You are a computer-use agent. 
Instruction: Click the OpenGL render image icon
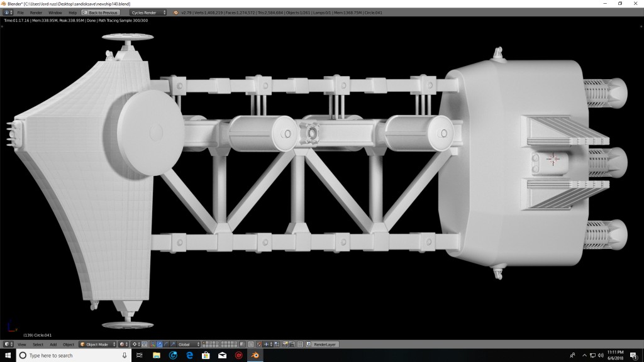[286, 344]
